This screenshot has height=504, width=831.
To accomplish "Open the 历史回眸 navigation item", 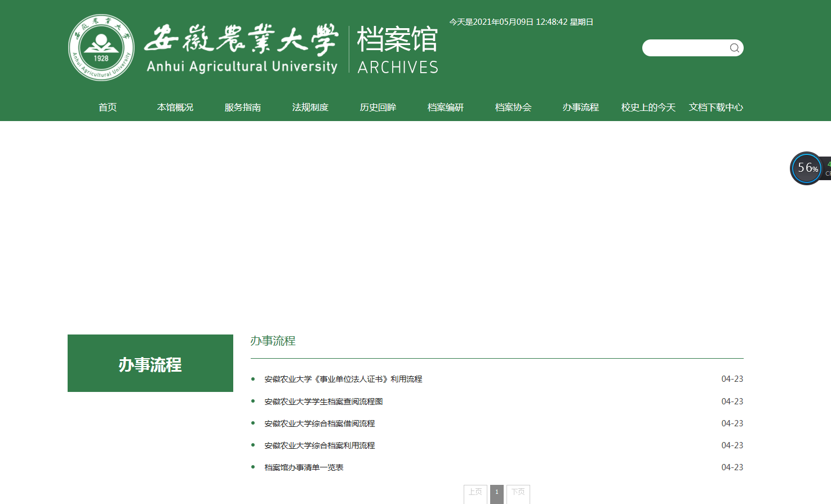I will [x=378, y=107].
